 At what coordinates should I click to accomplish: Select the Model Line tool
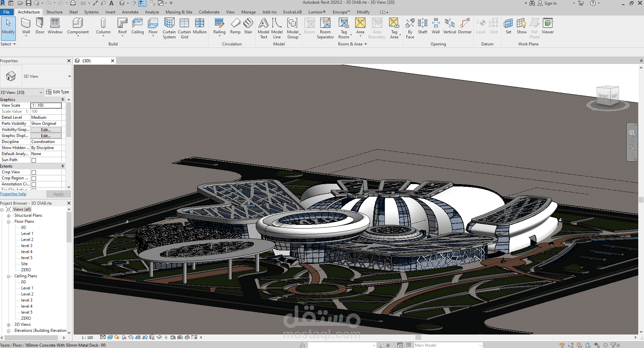coord(277,28)
